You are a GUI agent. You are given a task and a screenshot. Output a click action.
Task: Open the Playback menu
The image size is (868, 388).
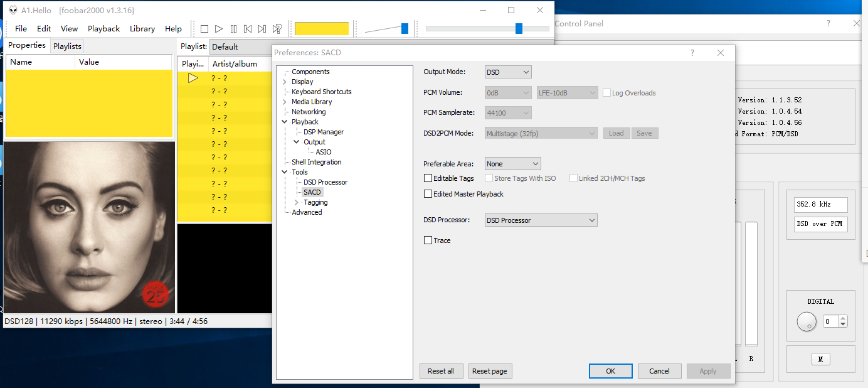(x=103, y=29)
